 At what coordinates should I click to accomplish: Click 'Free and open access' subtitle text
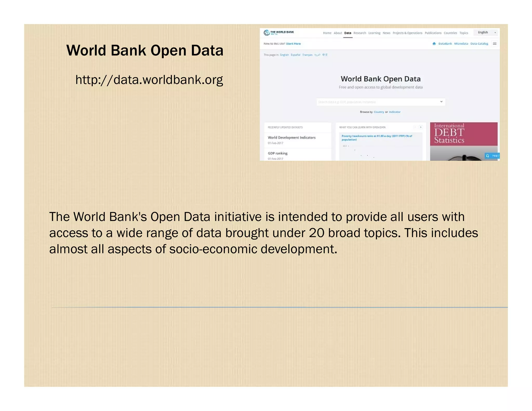[381, 87]
